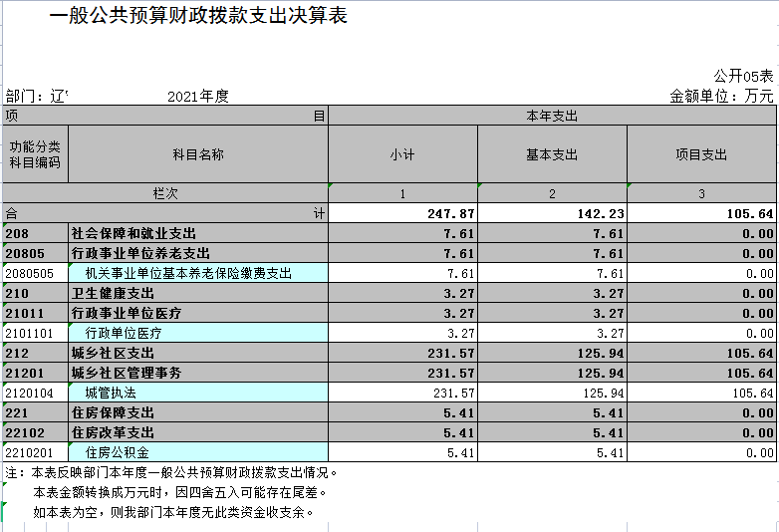Select code cell 21011

(35, 313)
